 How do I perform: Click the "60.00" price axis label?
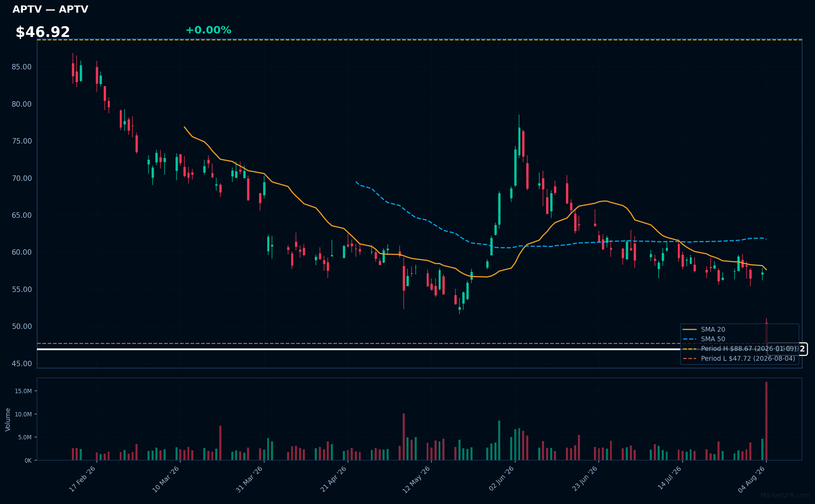(x=22, y=252)
